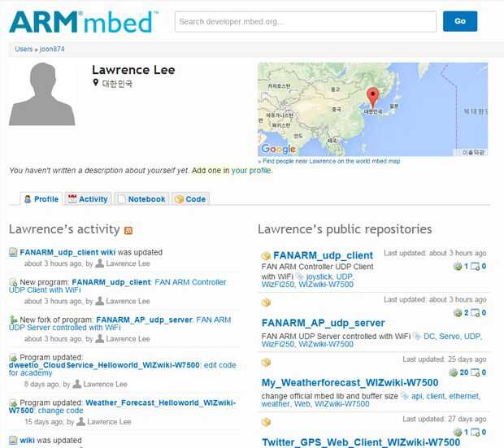Click the api tag link

pos(416,396)
